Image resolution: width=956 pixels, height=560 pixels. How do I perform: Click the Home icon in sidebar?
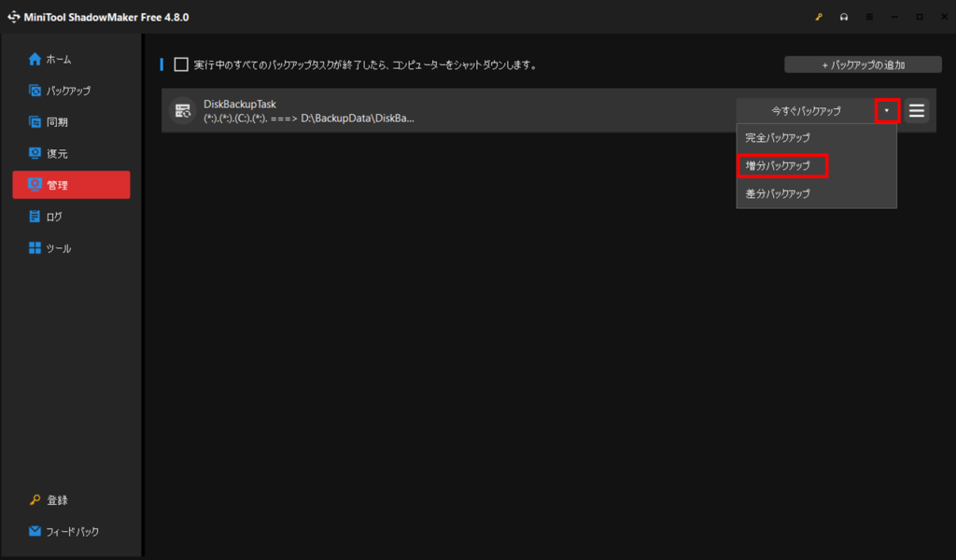tap(35, 59)
